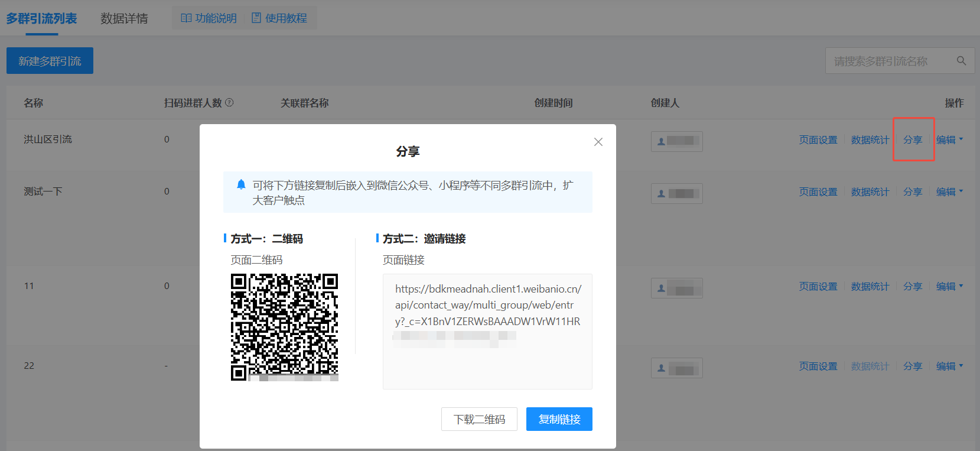Click the 分享 dialog title
The image size is (980, 451).
[408, 151]
